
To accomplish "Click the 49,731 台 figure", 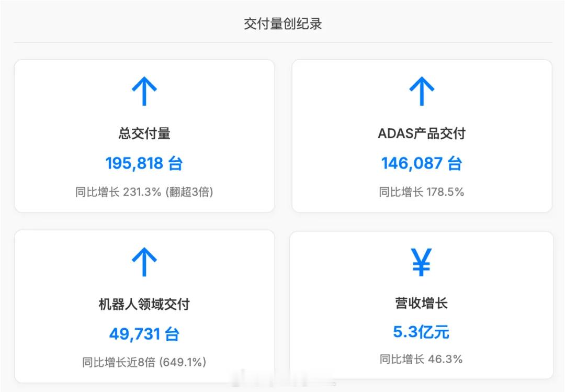I will pos(144,334).
